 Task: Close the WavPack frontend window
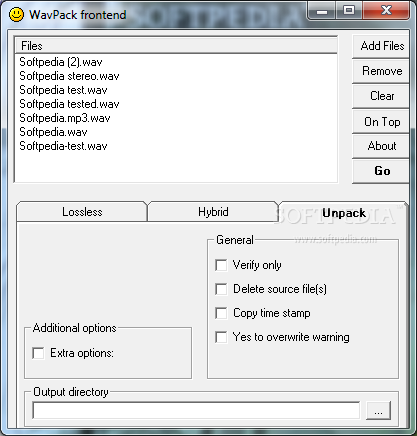click(386, 11)
